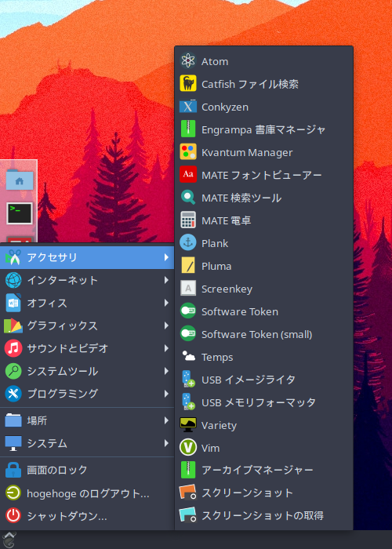The image size is (392, 549).
Task: Click the green Vim icon
Action: click(188, 448)
